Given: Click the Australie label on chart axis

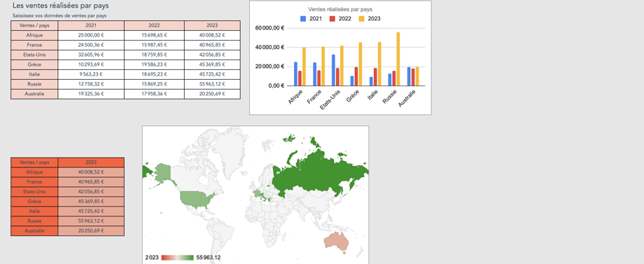Looking at the screenshot, I should tap(407, 99).
